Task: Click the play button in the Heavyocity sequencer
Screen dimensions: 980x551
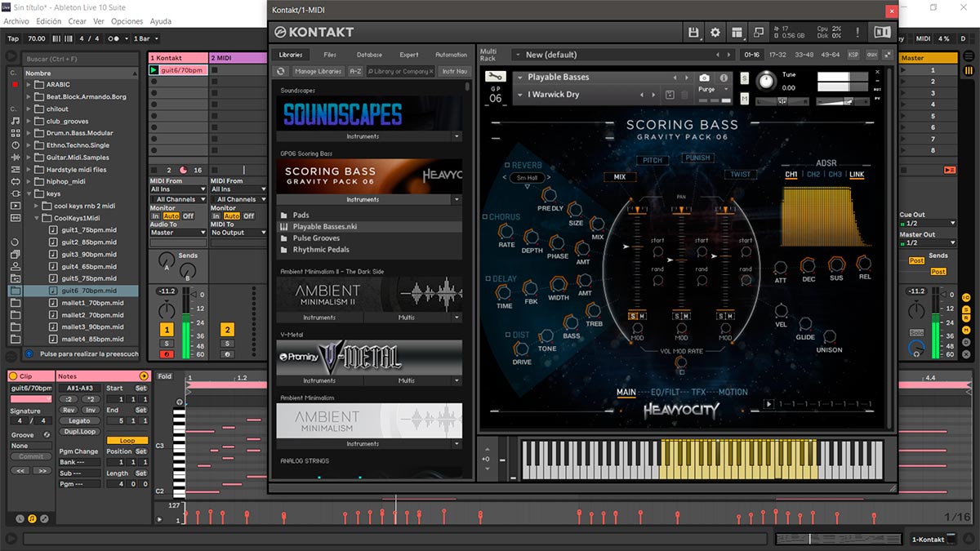Action: click(x=768, y=404)
